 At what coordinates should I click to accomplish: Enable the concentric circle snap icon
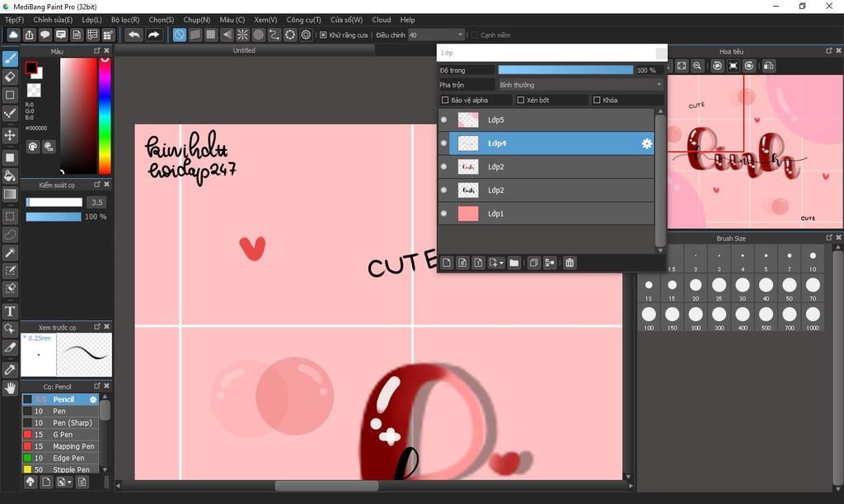258,35
